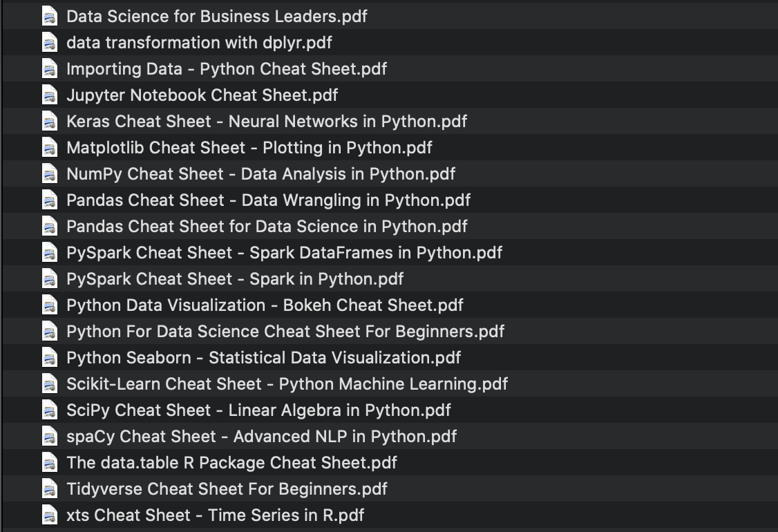This screenshot has height=532, width=778.
Task: Click PDF icon for Tidyverse Cheat Sheet
Action: [49, 488]
